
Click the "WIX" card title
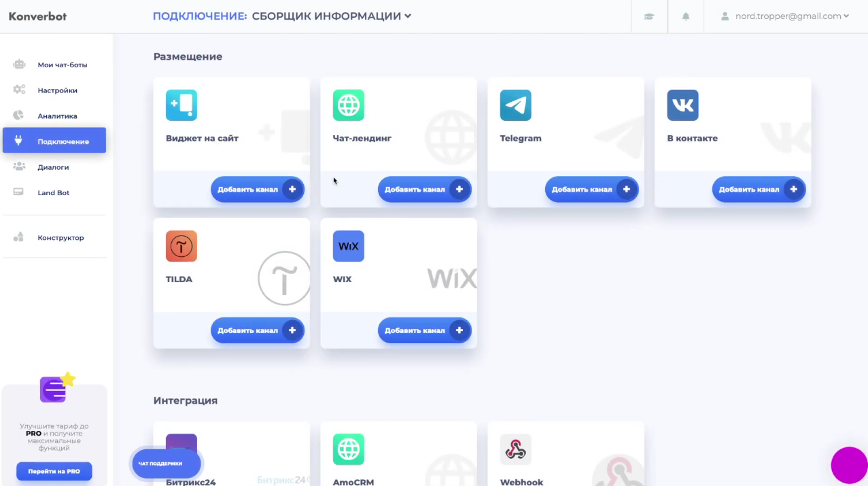[x=343, y=279]
